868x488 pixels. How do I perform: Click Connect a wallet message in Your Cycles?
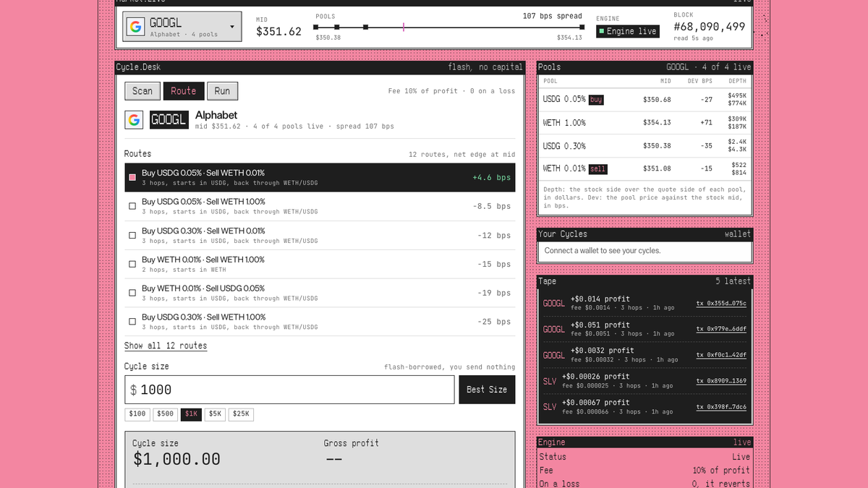pyautogui.click(x=603, y=251)
